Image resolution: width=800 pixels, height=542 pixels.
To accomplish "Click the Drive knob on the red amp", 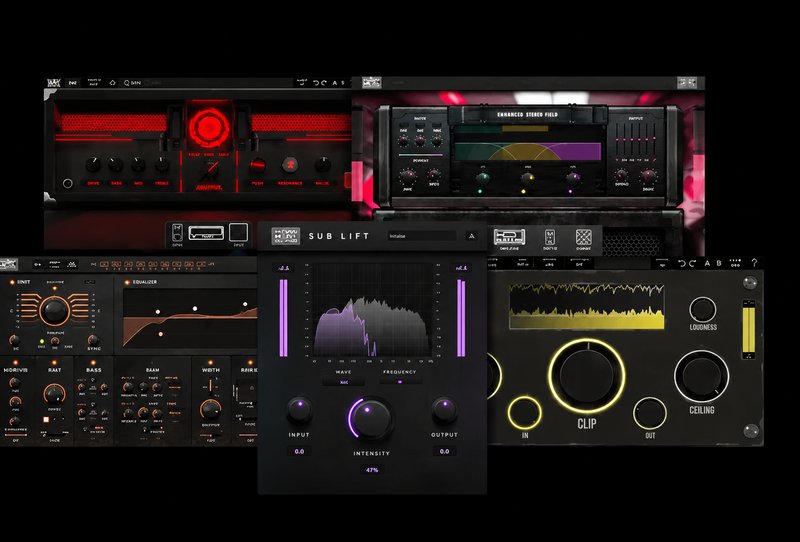I will [93, 164].
